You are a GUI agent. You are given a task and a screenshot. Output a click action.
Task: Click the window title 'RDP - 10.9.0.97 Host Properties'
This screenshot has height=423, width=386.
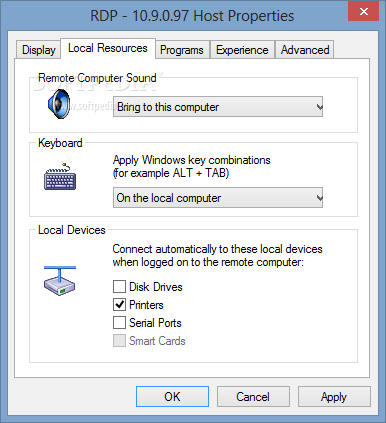click(x=192, y=16)
